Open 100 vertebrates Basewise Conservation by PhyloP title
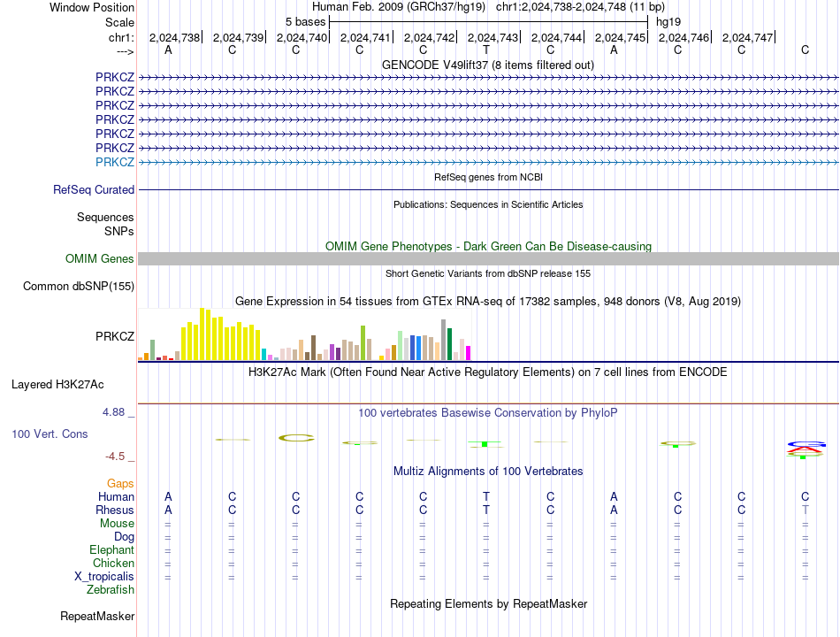840x637 pixels. tap(487, 413)
